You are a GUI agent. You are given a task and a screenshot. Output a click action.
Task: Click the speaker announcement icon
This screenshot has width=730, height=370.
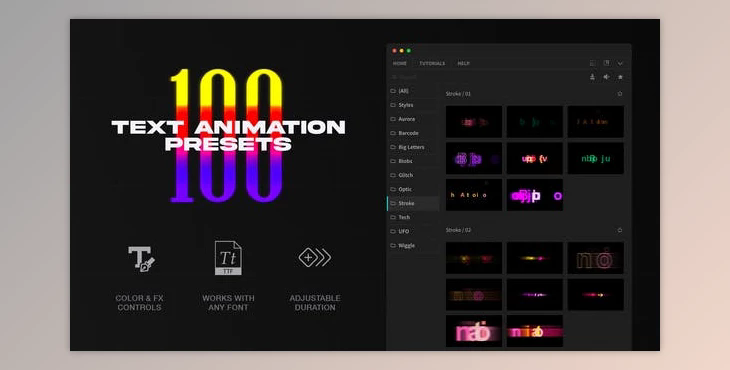(606, 77)
